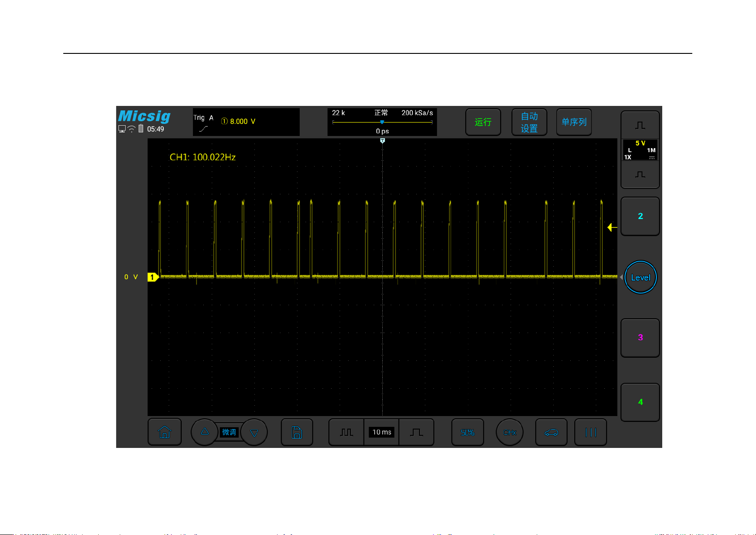
Task: Click the trigger position T marker
Action: (x=382, y=141)
